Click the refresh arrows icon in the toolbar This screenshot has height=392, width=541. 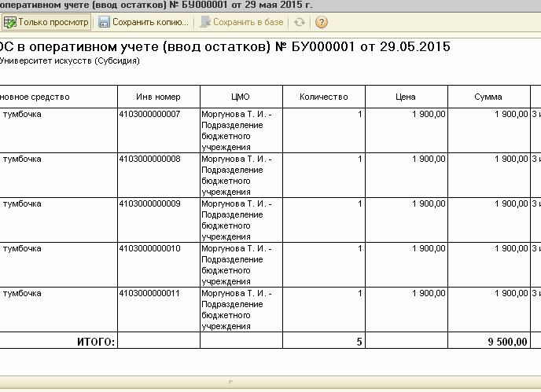pos(300,23)
